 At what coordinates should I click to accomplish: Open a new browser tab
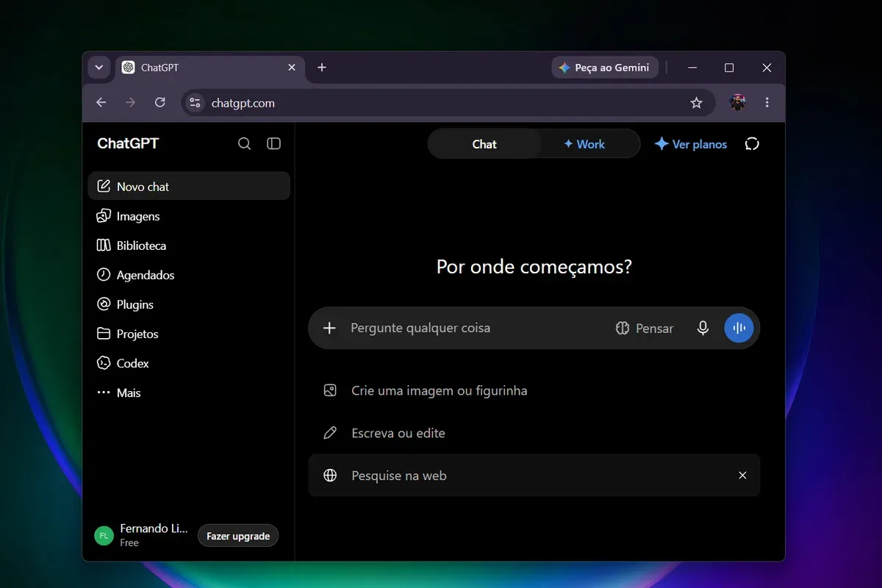click(322, 67)
